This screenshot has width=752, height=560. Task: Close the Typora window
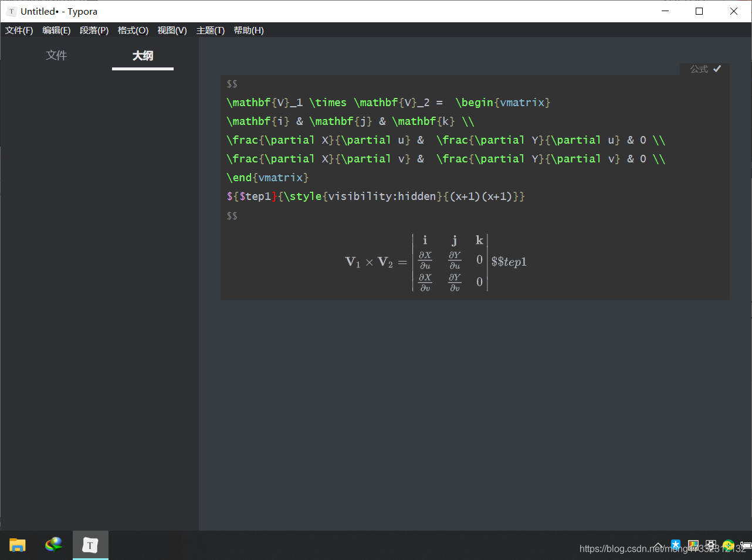click(x=734, y=11)
